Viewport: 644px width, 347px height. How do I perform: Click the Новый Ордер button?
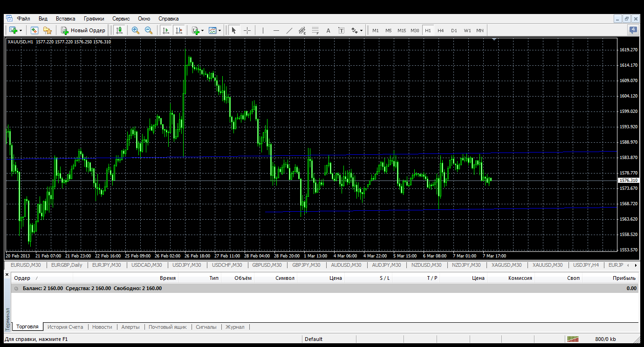pyautogui.click(x=83, y=30)
